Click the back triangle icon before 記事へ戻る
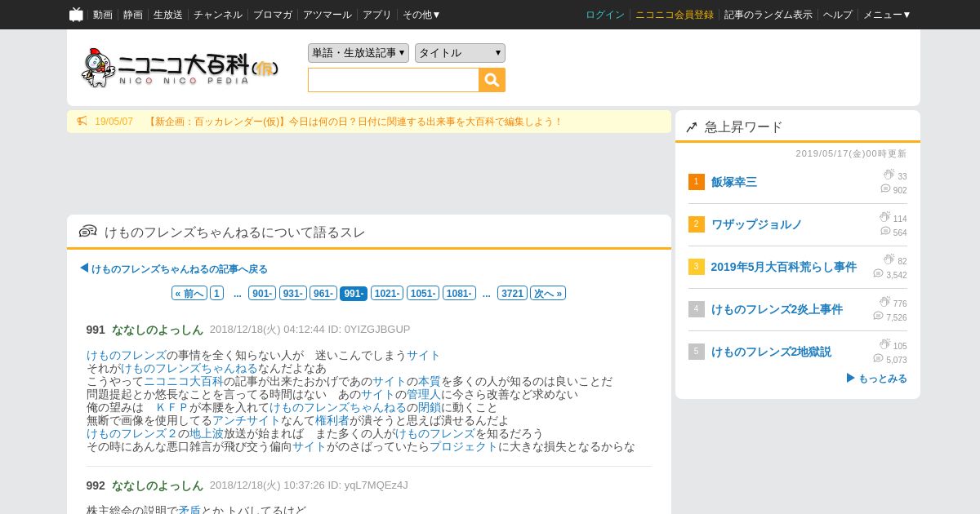Screen dimensions: 980x514 [84, 268]
